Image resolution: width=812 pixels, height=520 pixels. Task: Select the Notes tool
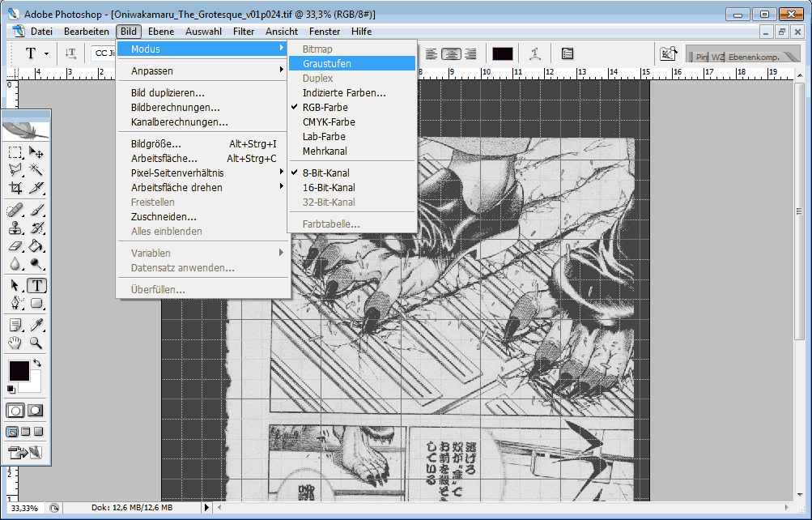point(15,325)
